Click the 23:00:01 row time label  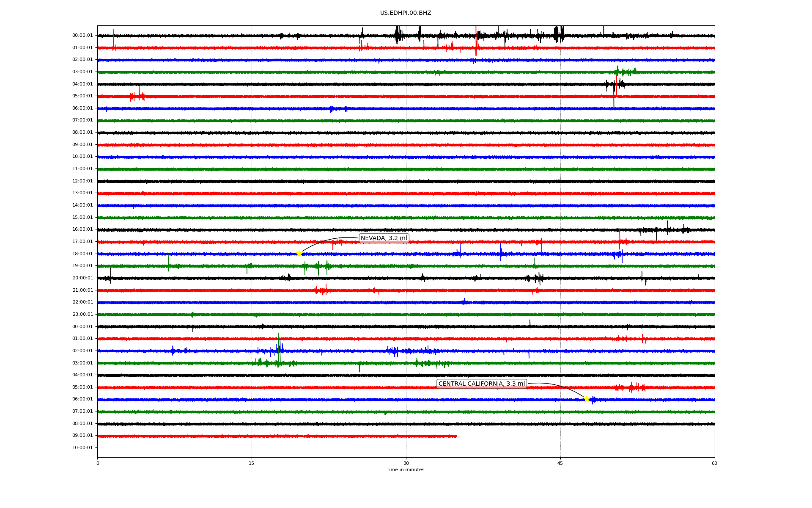[x=82, y=314]
